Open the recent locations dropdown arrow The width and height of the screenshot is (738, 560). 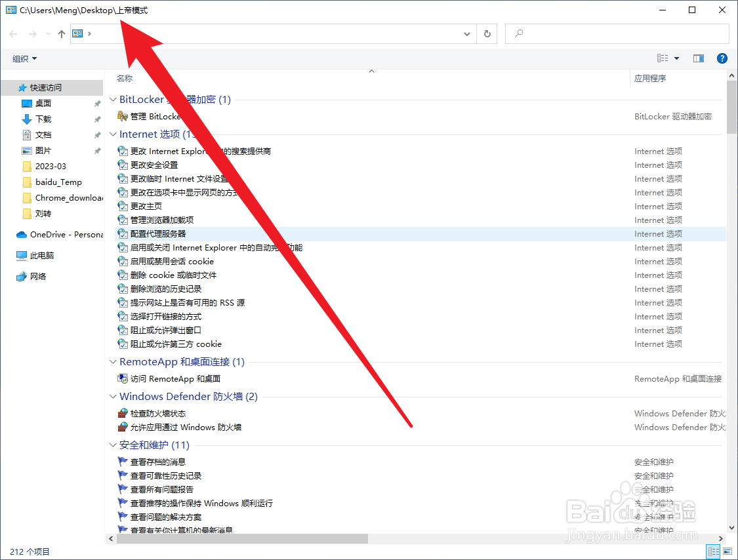pyautogui.click(x=48, y=34)
